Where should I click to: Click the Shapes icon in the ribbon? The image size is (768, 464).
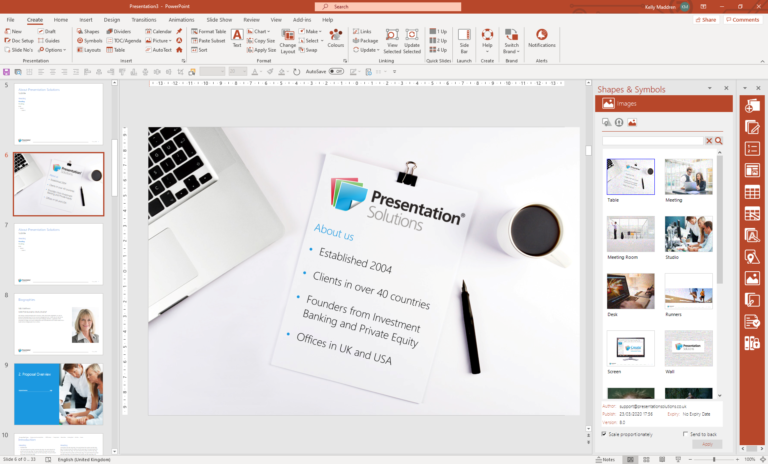89,31
